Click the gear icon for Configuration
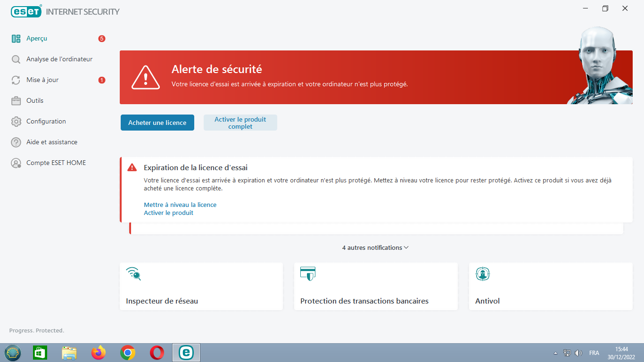The height and width of the screenshot is (362, 644). tap(16, 122)
